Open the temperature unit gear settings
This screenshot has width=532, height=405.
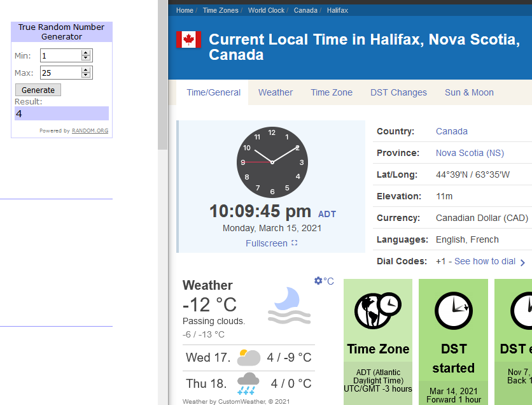318,281
